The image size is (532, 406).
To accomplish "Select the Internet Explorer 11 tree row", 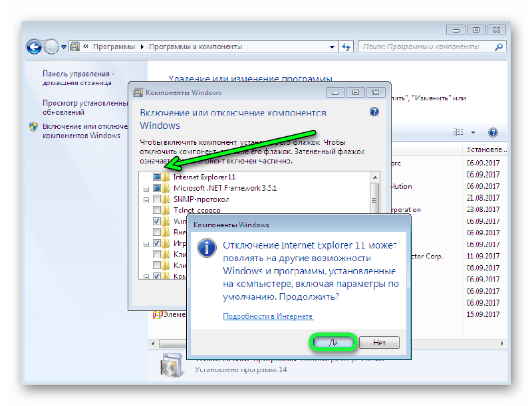I will pyautogui.click(x=204, y=177).
